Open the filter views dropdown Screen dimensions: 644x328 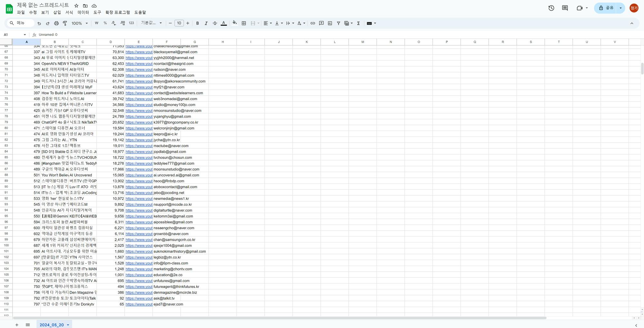pos(348,23)
